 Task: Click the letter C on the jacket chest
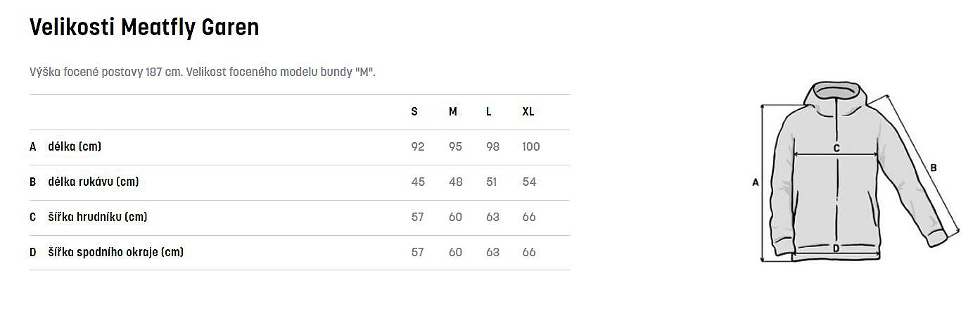point(836,148)
